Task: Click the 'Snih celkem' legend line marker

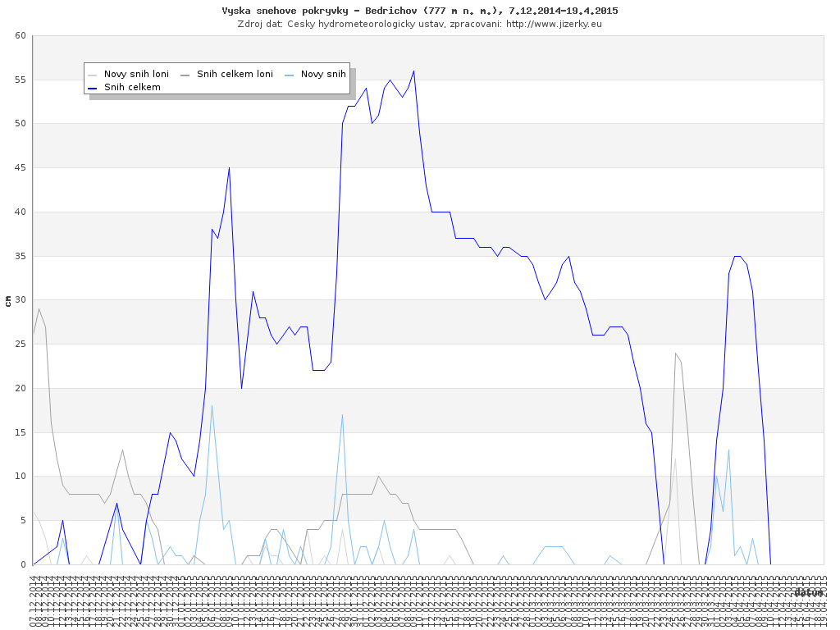Action: [93, 87]
